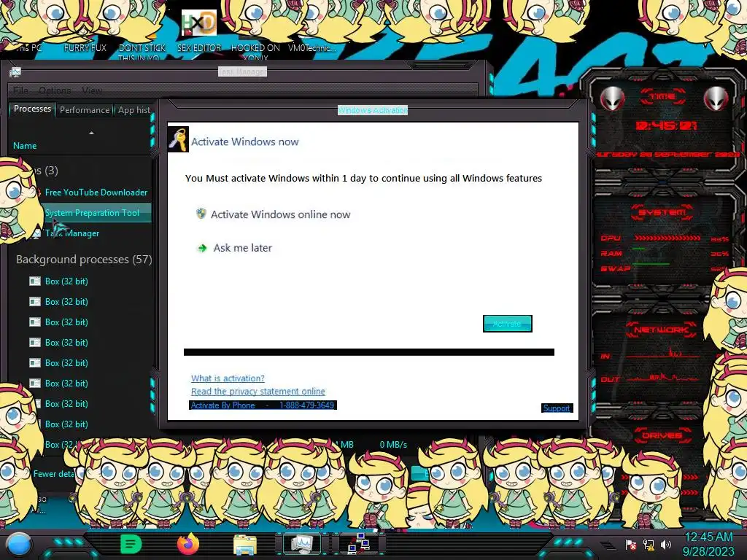Image resolution: width=747 pixels, height=560 pixels.
Task: Click the right alien head on the gadget
Action: click(x=716, y=98)
